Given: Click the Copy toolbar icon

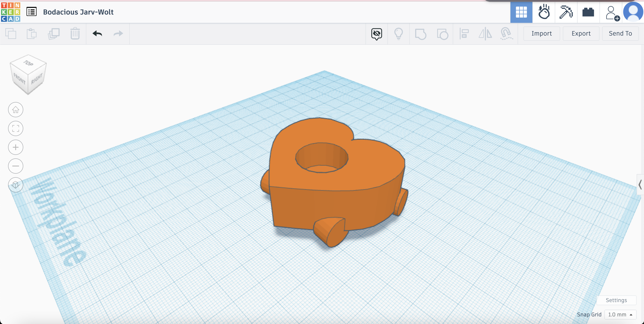Looking at the screenshot, I should [x=11, y=34].
